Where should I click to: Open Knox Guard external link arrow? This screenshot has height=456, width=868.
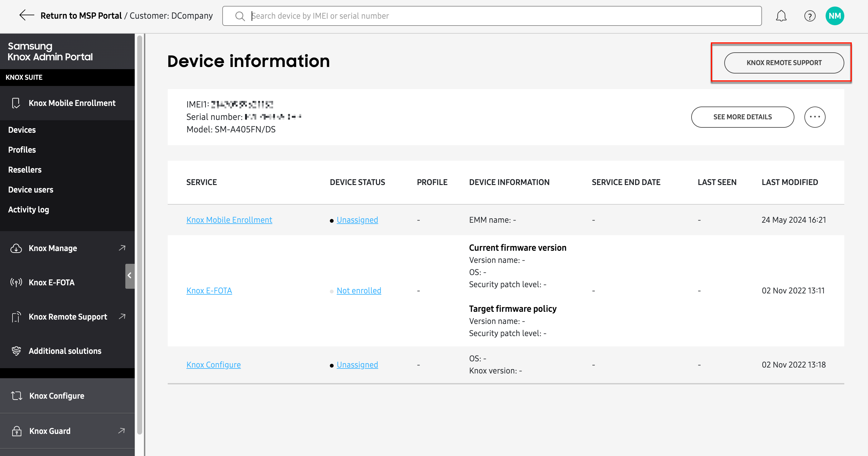[122, 430]
